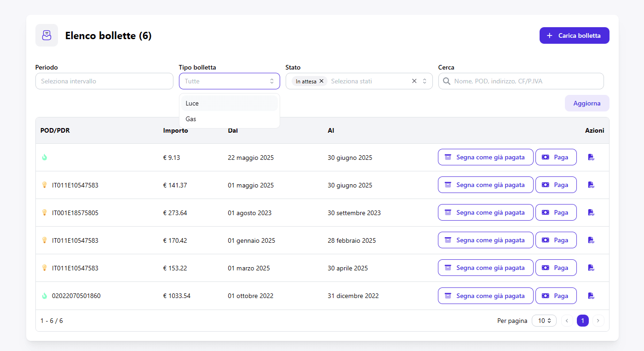Click PDF icon for the € 153.22 bill
644x351 pixels.
click(591, 268)
